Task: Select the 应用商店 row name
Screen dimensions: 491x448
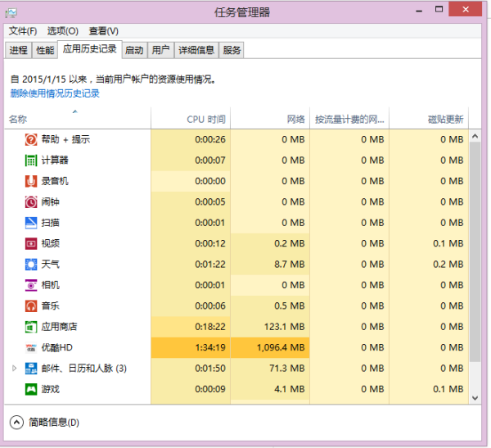Action: tap(59, 327)
